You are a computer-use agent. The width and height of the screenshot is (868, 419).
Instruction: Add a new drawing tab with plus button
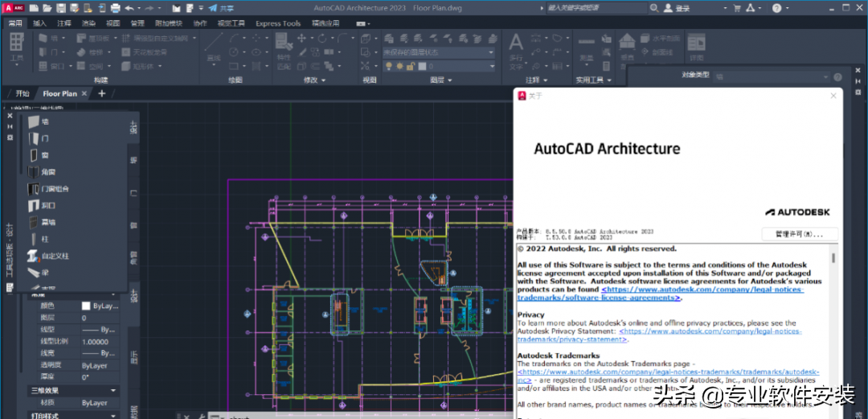(101, 93)
